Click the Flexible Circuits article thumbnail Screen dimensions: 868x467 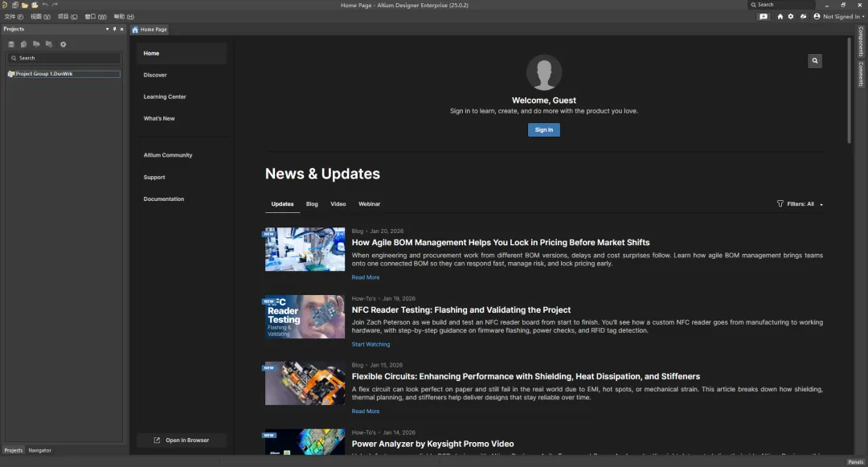coord(305,383)
